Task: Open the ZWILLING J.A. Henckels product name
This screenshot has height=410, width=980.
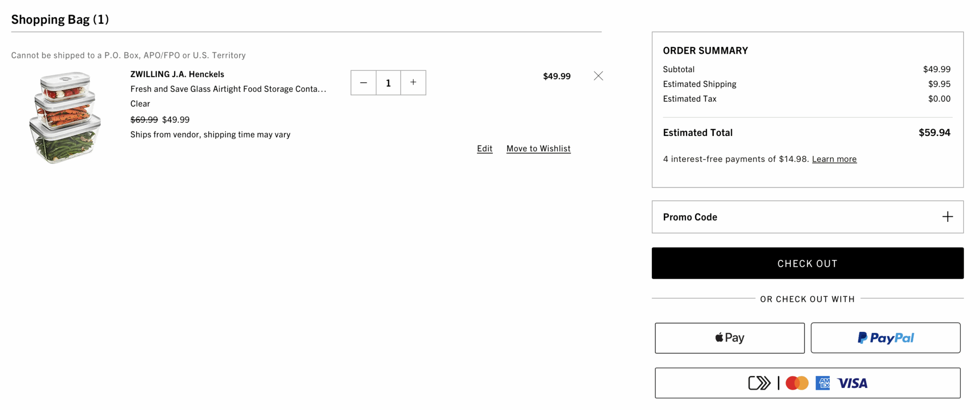Action: (x=177, y=74)
